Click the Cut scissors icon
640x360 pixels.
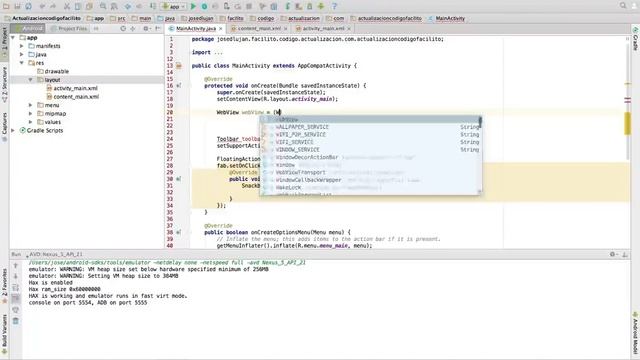point(67,6)
